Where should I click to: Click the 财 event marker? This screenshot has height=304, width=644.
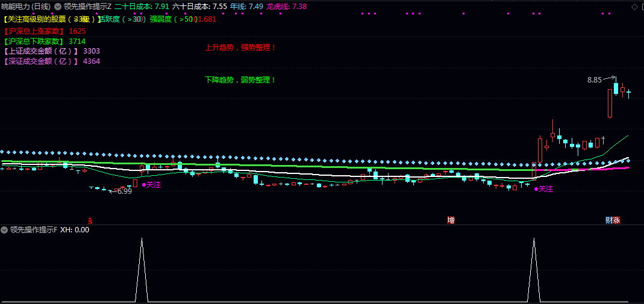click(609, 220)
